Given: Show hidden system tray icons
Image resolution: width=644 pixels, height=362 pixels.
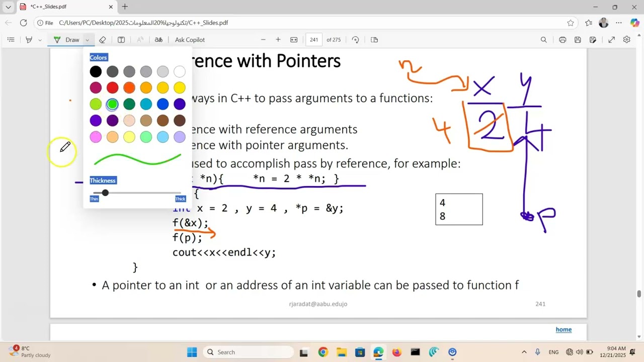Looking at the screenshot, I should (524, 352).
